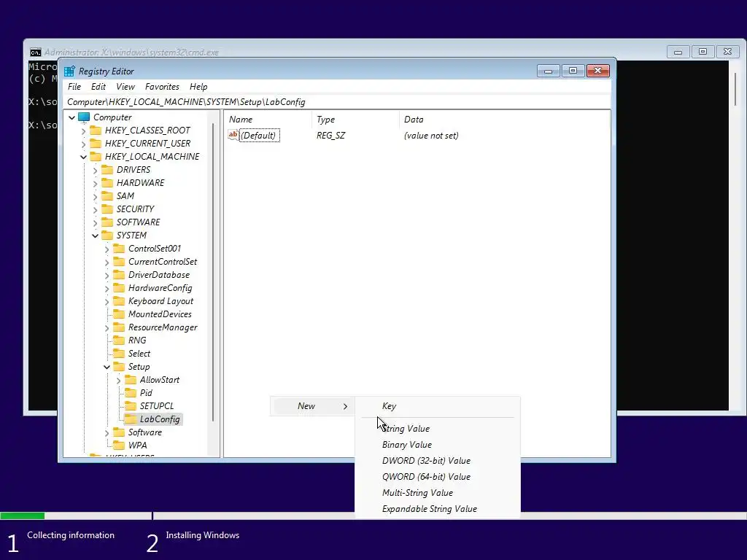Select the Pid key
Image resolution: width=747 pixels, height=560 pixels.
(146, 393)
